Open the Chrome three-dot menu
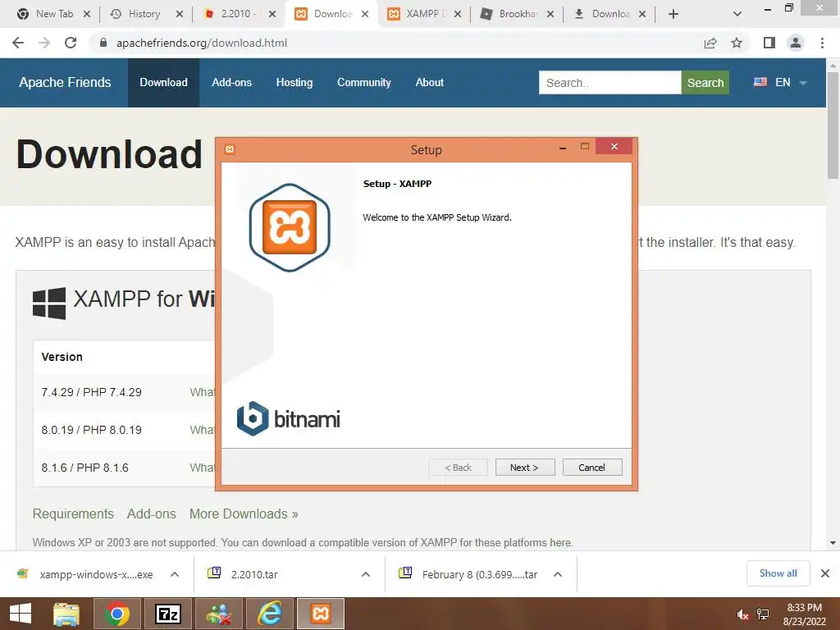 click(x=822, y=43)
